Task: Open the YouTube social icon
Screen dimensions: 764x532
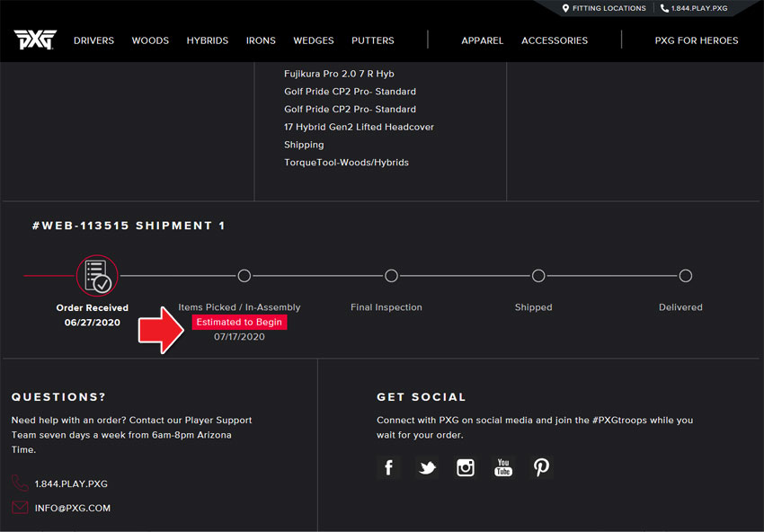Action: (x=503, y=467)
